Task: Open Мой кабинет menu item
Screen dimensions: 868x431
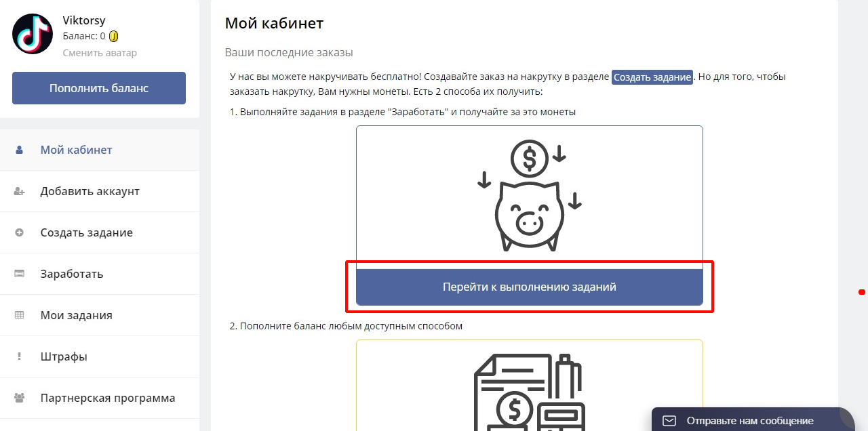Action: pyautogui.click(x=100, y=150)
